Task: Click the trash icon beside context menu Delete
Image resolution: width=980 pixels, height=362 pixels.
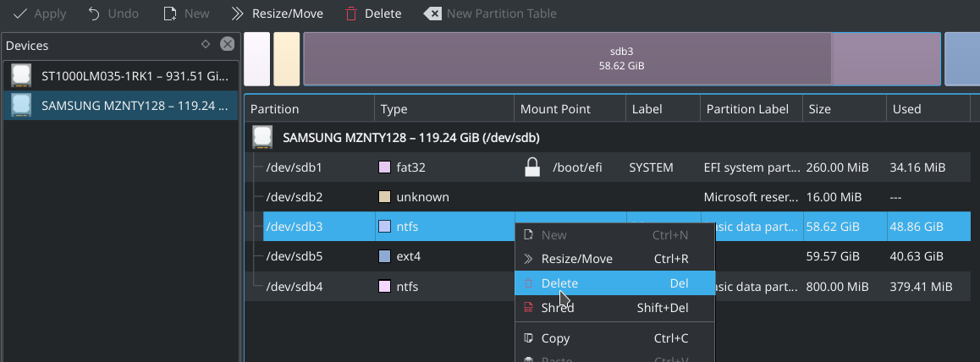Action: [x=529, y=282]
